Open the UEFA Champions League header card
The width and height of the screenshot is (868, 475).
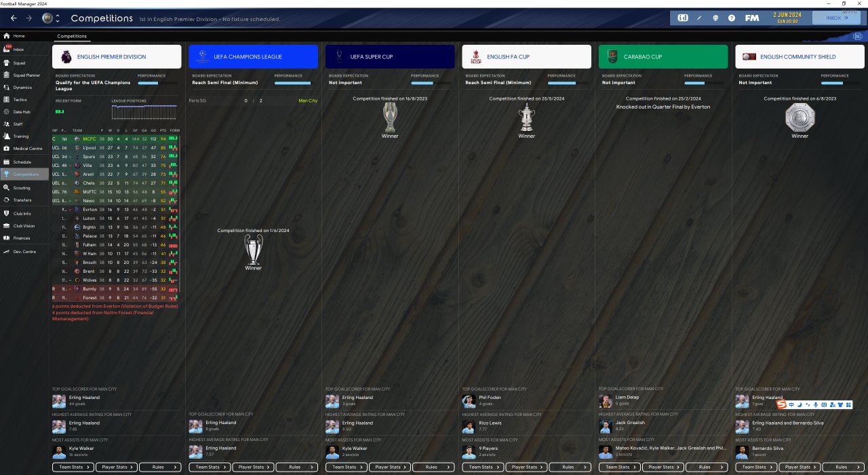coord(253,57)
